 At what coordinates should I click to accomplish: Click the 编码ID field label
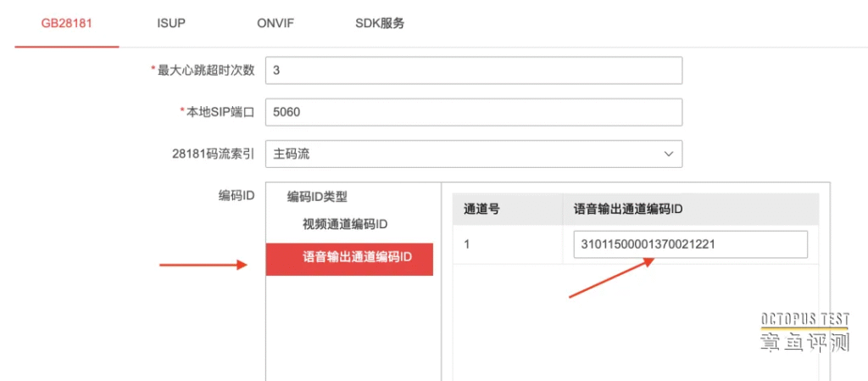(236, 195)
